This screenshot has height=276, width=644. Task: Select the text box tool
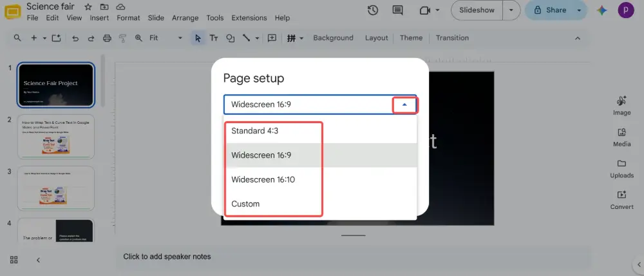click(214, 38)
